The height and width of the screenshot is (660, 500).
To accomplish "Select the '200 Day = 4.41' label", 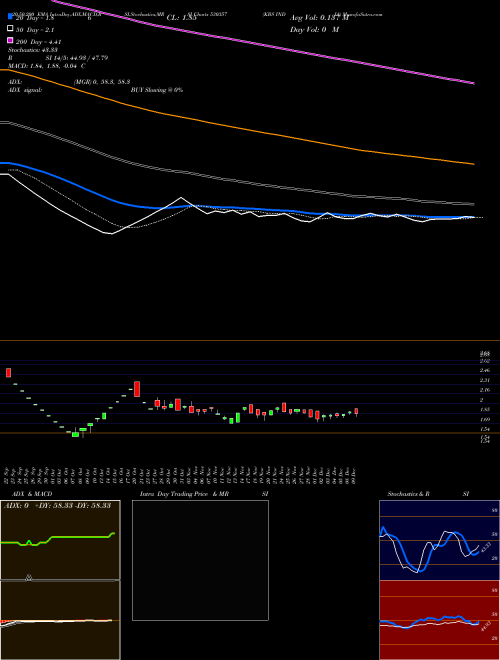I will click(39, 42).
